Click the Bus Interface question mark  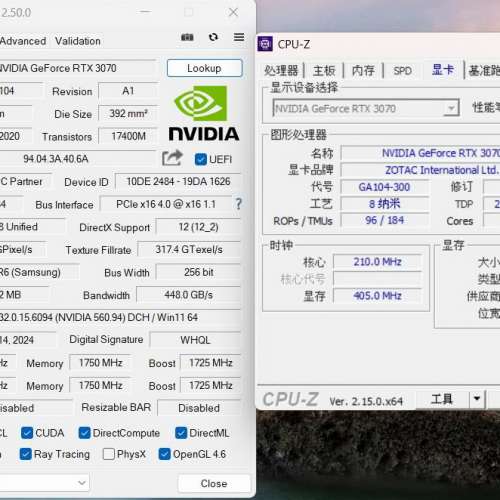238,204
